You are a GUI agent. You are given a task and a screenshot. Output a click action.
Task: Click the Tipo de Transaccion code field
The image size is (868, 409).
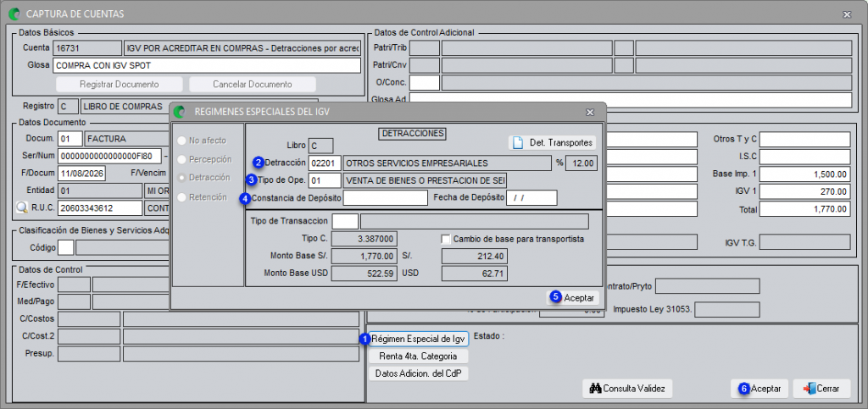(x=346, y=222)
